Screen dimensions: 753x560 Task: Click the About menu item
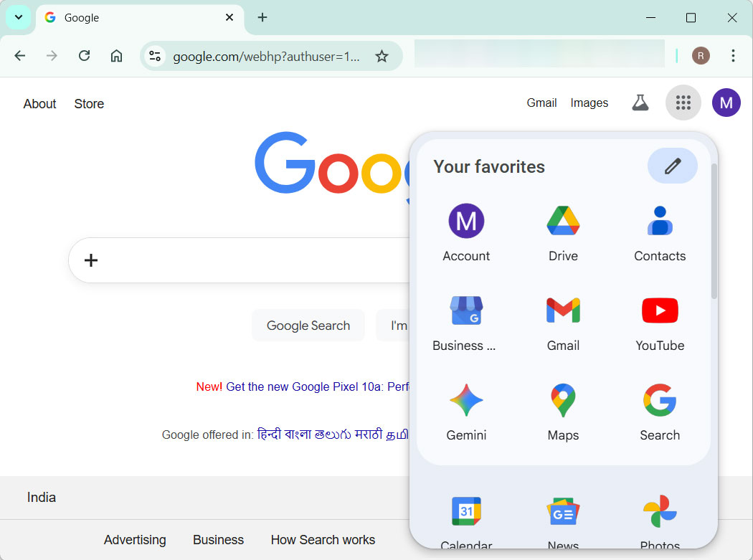tap(39, 103)
